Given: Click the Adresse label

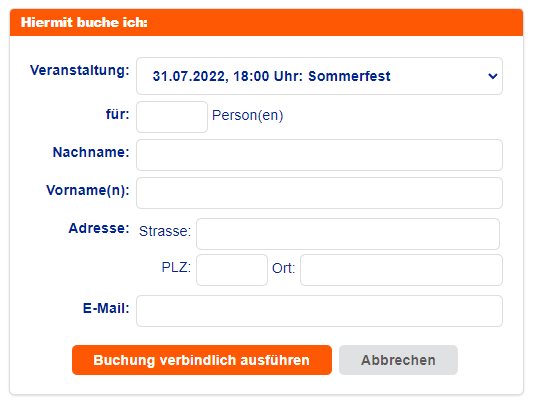Looking at the screenshot, I should [x=99, y=228].
